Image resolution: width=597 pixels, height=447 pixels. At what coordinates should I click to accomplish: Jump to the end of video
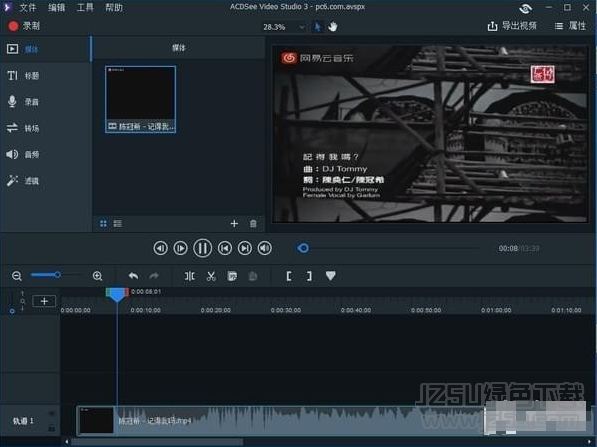click(245, 248)
